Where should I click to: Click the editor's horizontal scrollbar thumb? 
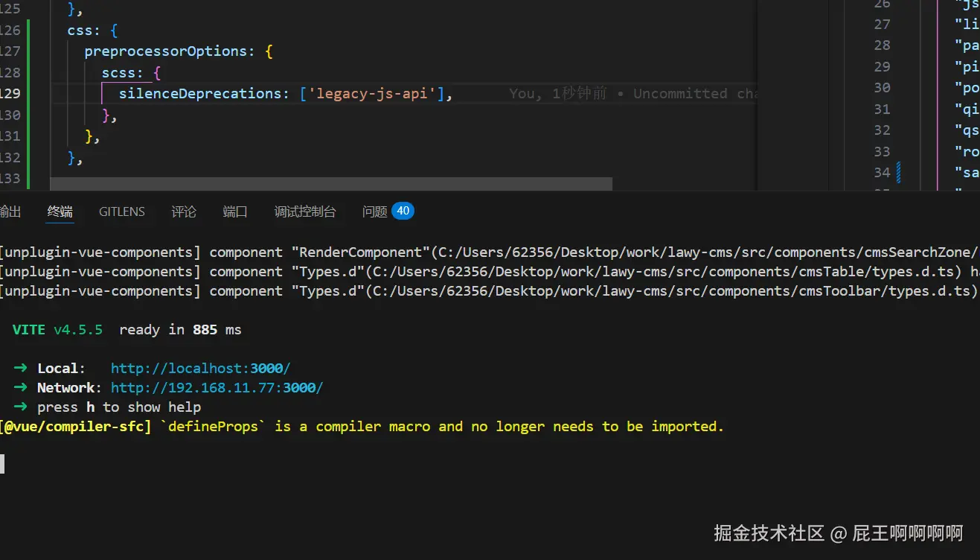point(331,184)
